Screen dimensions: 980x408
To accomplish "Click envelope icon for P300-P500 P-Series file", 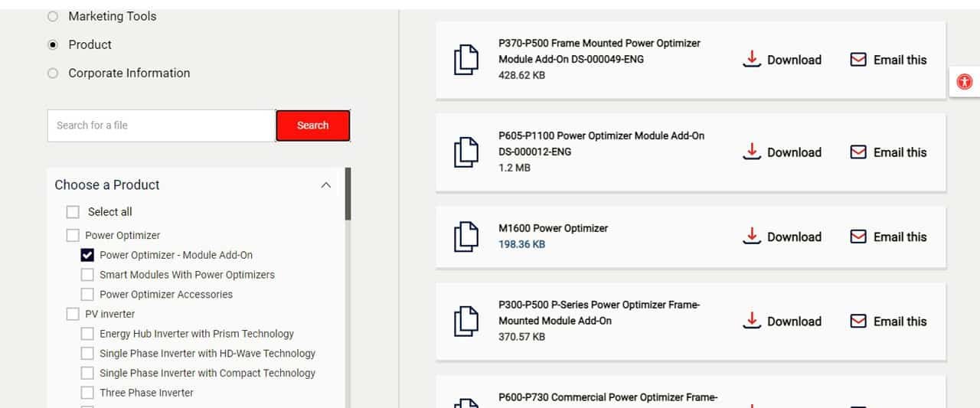I will click(858, 322).
